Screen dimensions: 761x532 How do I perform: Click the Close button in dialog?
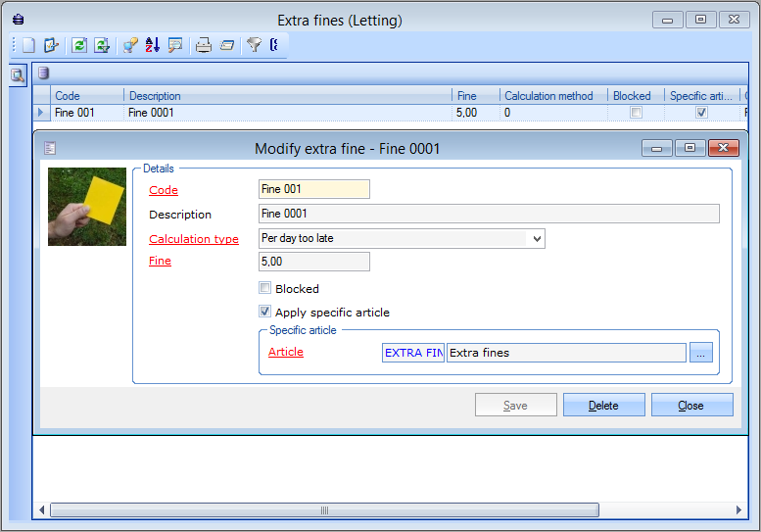click(691, 405)
